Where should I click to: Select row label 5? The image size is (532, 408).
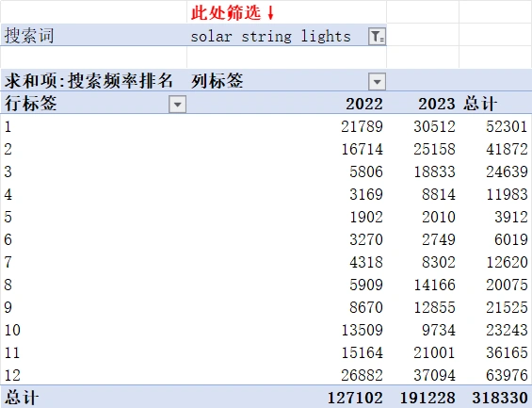8,217
